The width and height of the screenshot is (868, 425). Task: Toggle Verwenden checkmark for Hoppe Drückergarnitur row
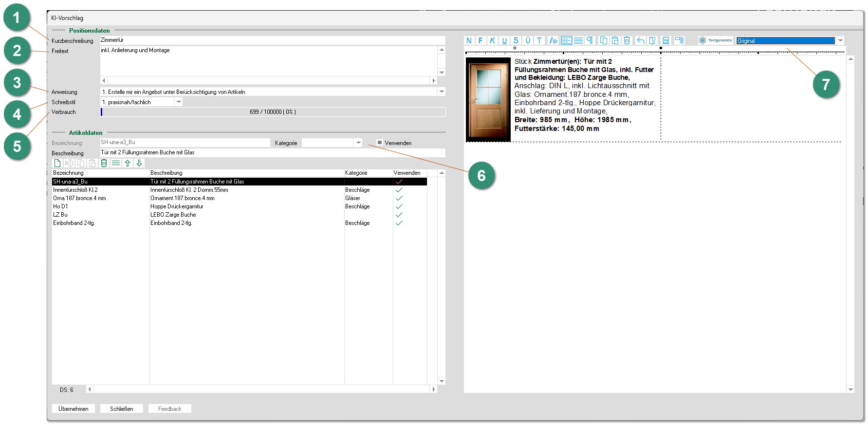coord(399,206)
